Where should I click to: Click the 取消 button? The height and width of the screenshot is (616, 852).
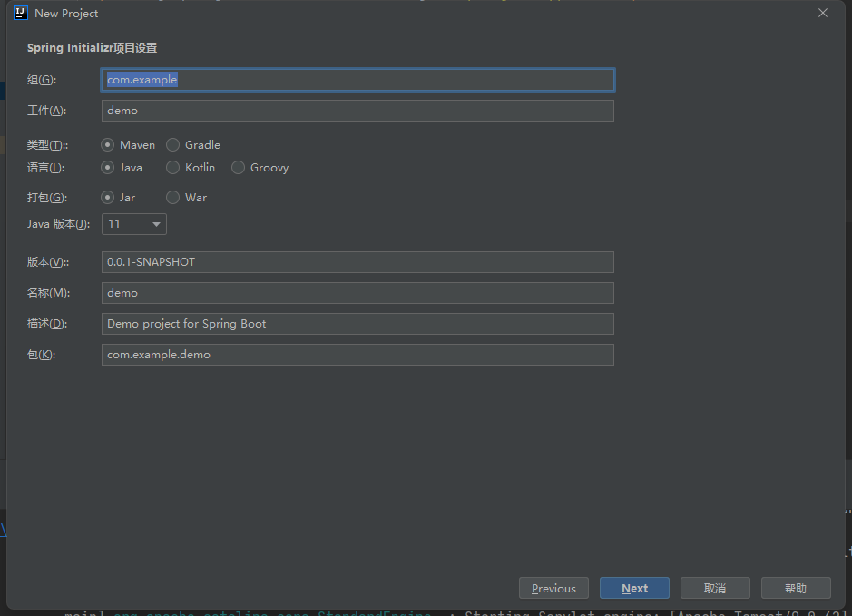coord(715,588)
